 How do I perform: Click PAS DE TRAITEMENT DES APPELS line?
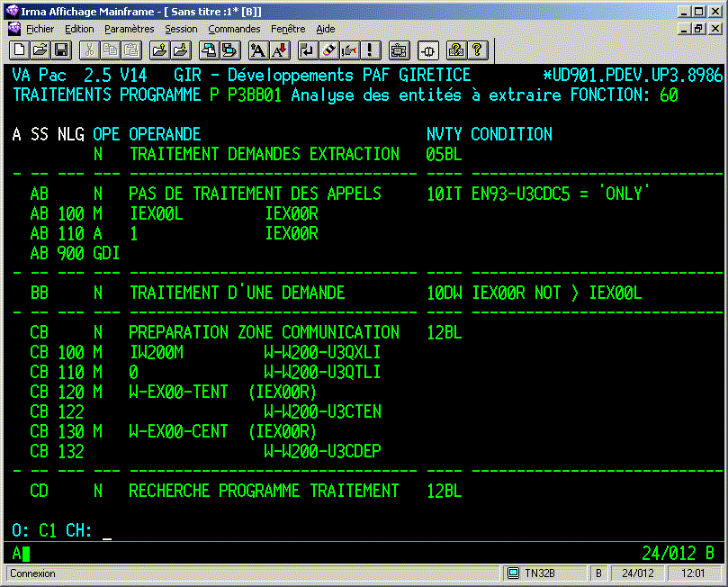click(x=255, y=194)
